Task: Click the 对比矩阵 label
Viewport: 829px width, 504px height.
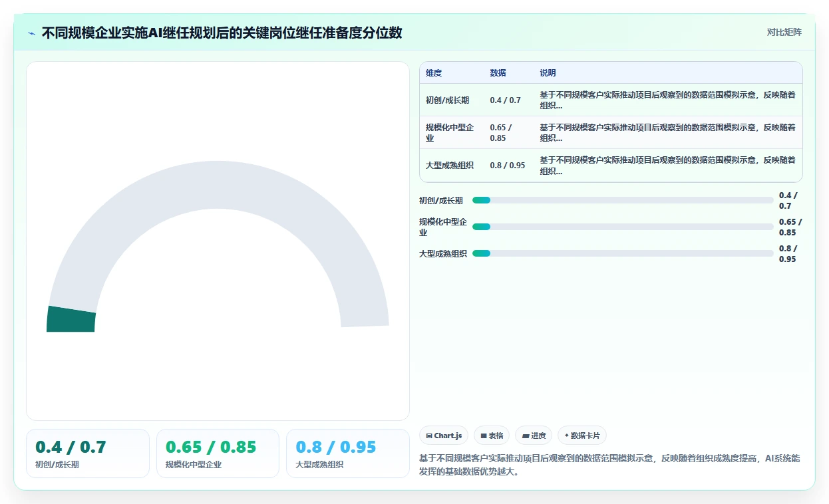Action: point(784,32)
